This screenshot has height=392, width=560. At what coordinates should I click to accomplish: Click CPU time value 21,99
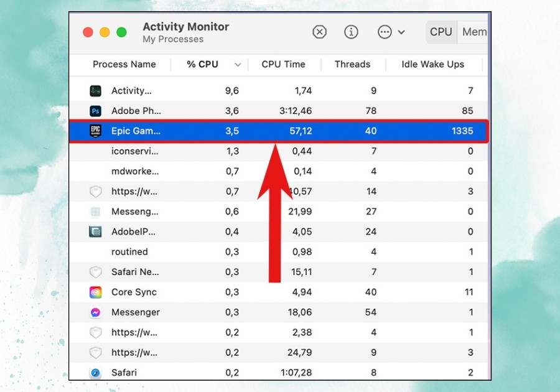tap(300, 212)
